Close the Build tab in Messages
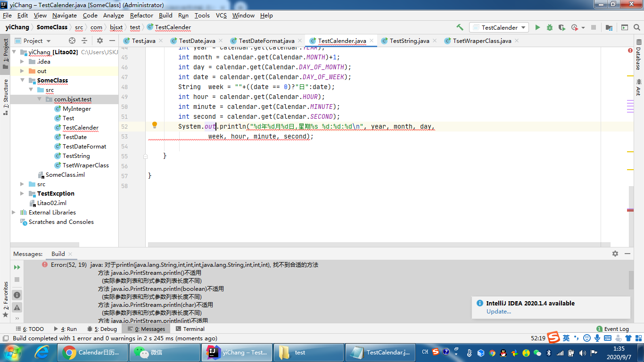 (71, 254)
